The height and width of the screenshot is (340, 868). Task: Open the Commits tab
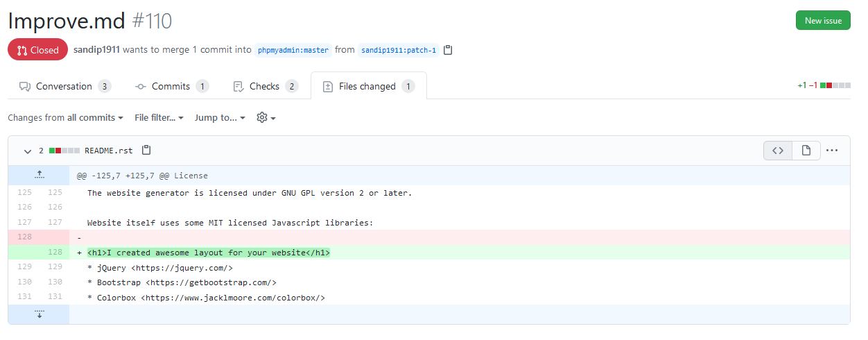tap(172, 86)
